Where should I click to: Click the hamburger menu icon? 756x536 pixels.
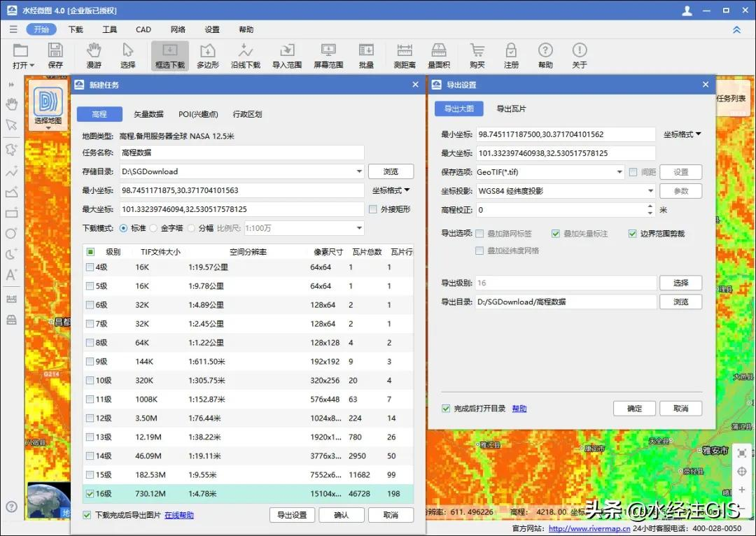click(x=13, y=29)
